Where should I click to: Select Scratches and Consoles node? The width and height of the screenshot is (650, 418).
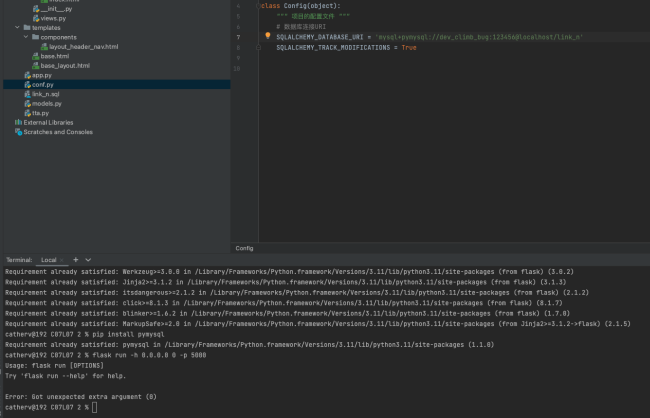58,132
